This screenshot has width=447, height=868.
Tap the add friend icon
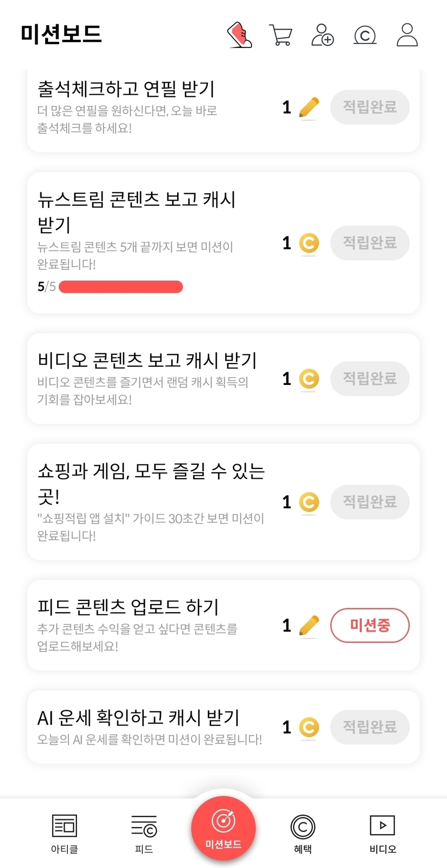point(323,35)
